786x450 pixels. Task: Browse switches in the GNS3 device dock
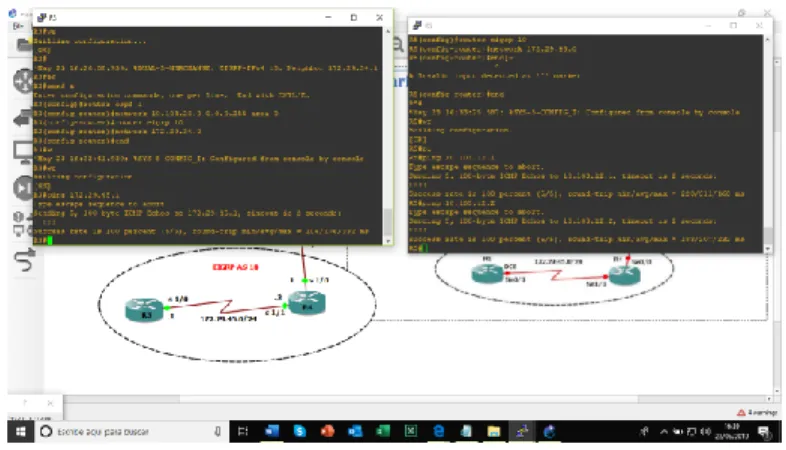coord(23,118)
